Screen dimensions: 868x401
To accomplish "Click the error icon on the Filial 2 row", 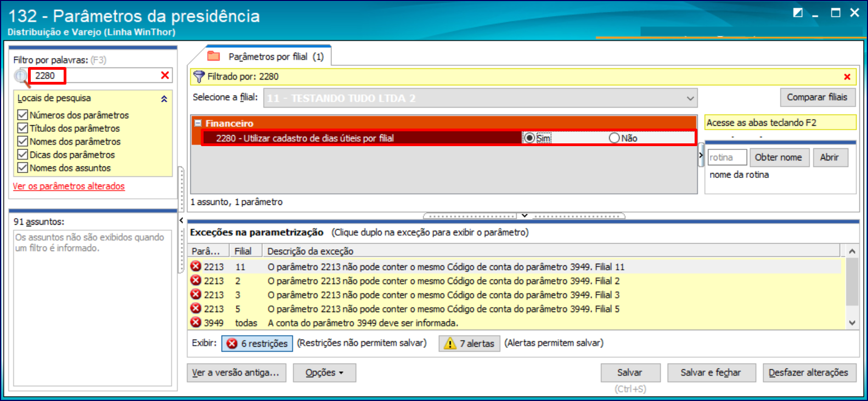I will tap(196, 281).
